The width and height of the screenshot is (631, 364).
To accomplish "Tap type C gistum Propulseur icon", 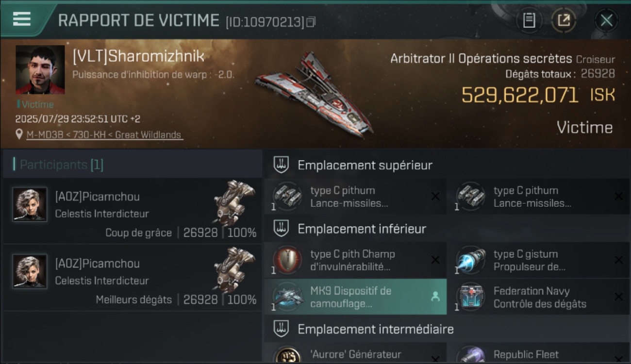I will click(470, 261).
